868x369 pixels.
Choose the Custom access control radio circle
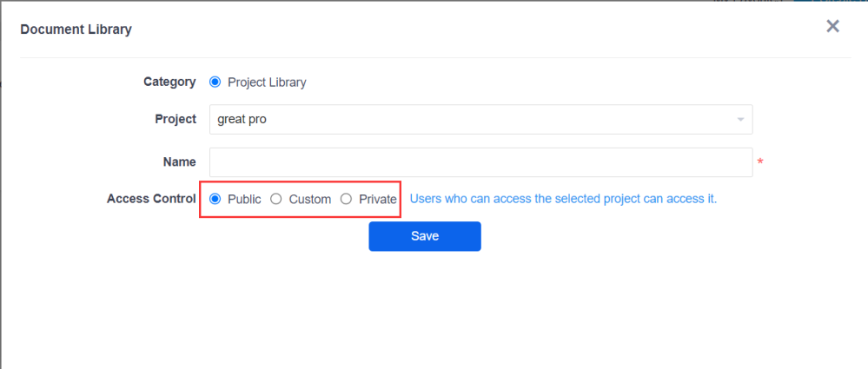[x=276, y=199]
